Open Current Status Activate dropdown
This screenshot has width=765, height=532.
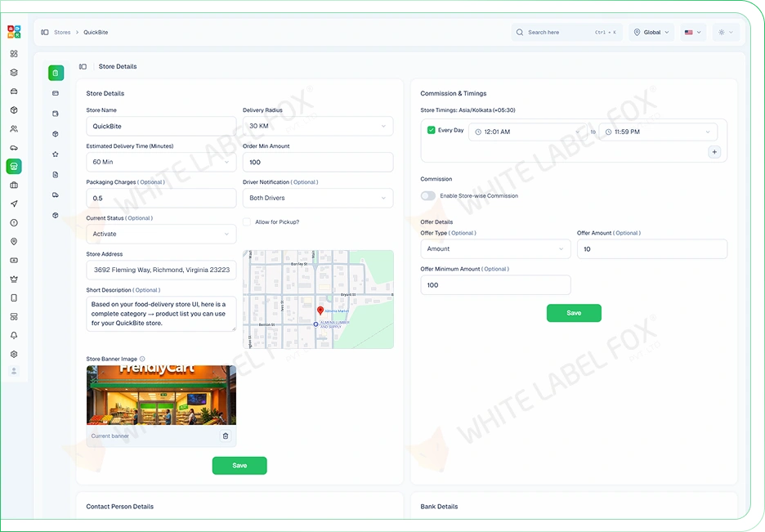coord(162,234)
